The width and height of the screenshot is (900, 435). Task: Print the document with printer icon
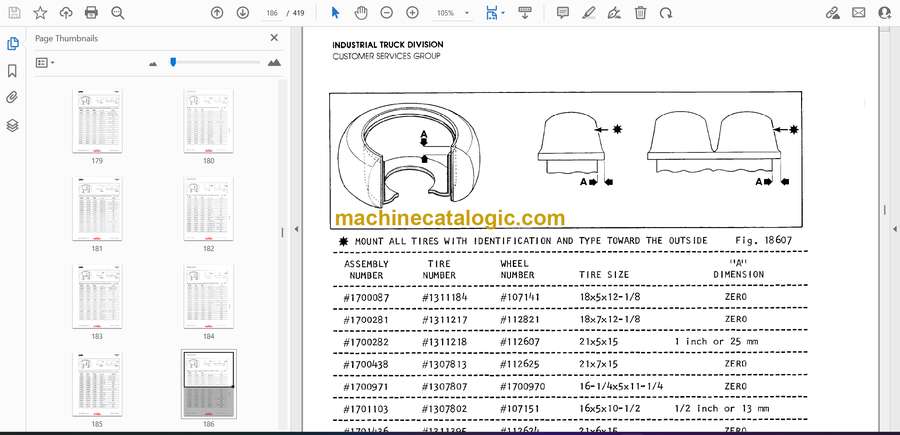click(x=92, y=13)
